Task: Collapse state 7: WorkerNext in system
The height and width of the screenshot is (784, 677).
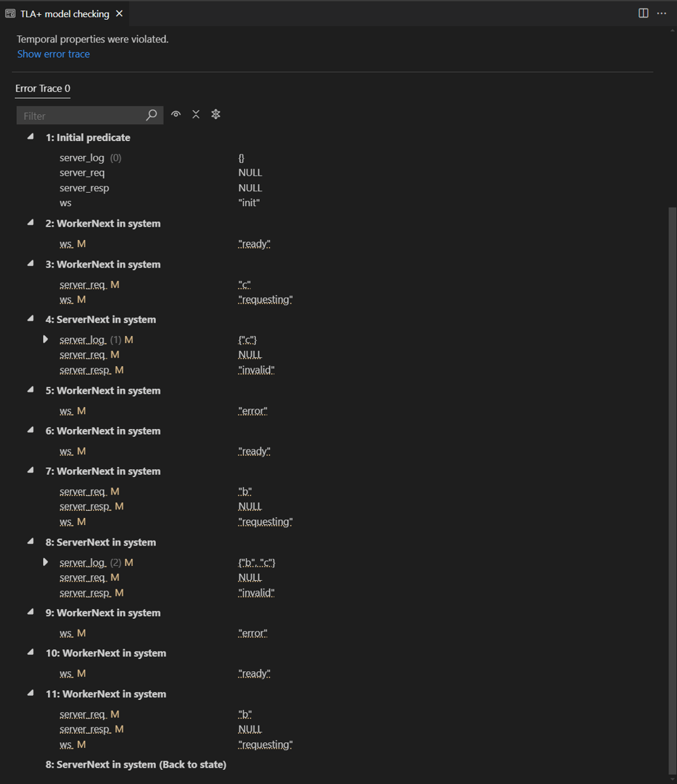Action: (30, 471)
